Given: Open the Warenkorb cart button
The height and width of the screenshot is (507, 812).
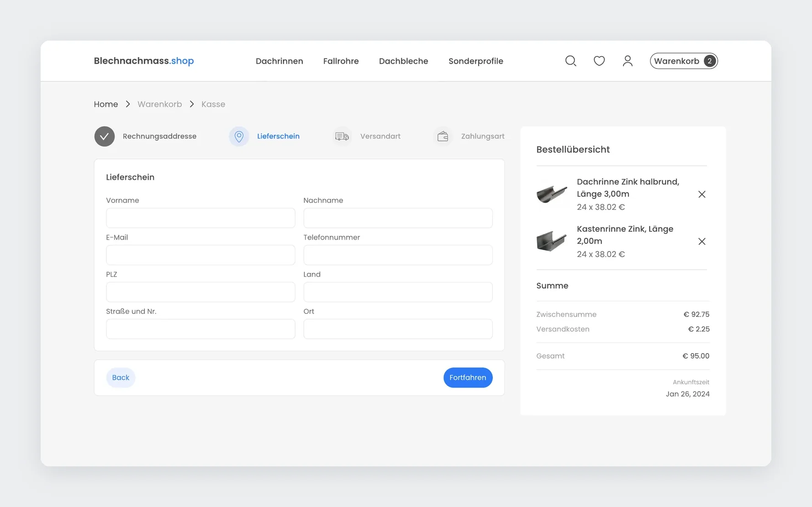Looking at the screenshot, I should click(684, 61).
